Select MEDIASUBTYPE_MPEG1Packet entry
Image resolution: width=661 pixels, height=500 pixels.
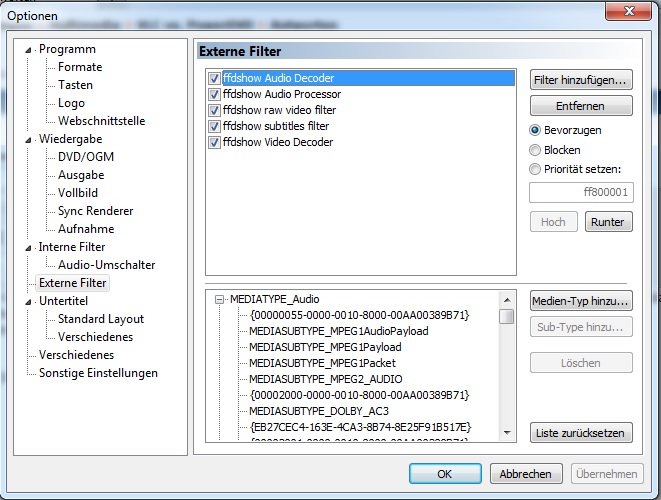point(322,363)
